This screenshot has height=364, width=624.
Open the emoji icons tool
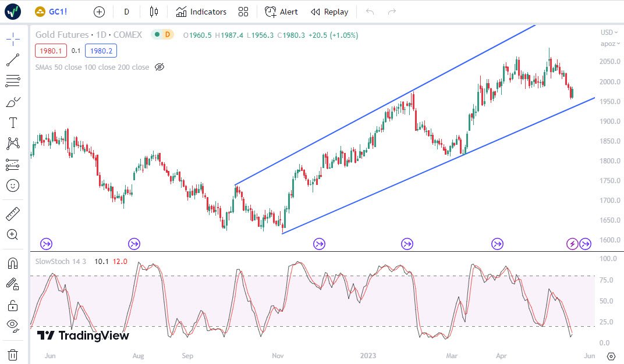13,185
